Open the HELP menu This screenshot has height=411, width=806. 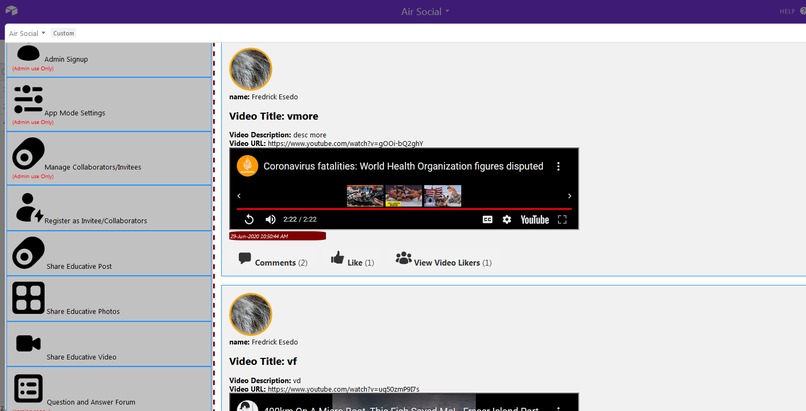(792, 11)
